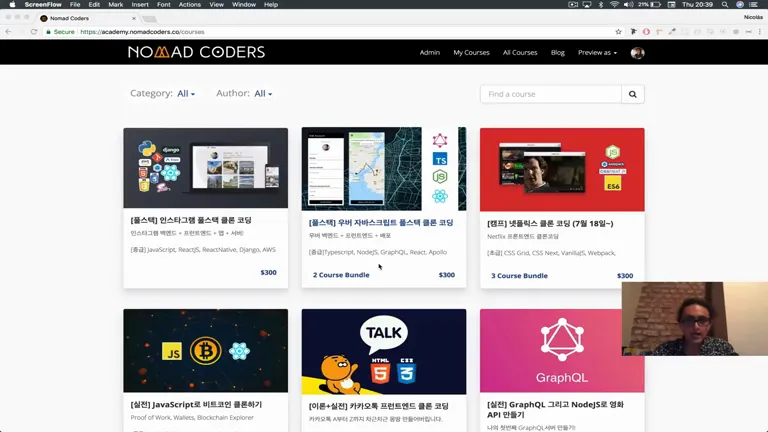The height and width of the screenshot is (432, 768).
Task: Open Notification Center icon
Action: [x=754, y=4]
